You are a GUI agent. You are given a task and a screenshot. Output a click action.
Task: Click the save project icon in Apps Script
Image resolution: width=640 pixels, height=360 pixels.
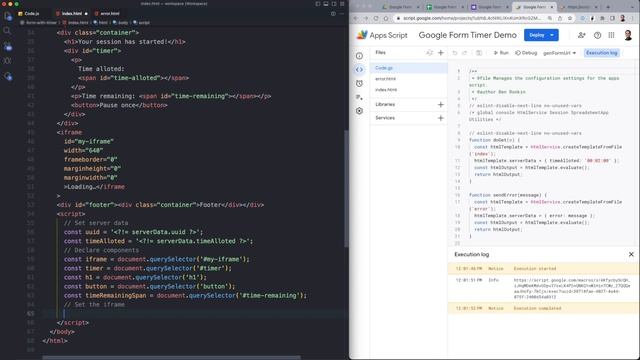pos(479,53)
